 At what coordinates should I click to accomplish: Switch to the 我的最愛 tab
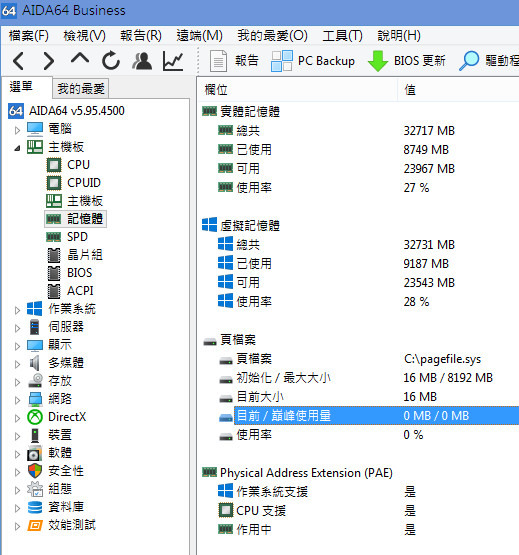(81, 88)
